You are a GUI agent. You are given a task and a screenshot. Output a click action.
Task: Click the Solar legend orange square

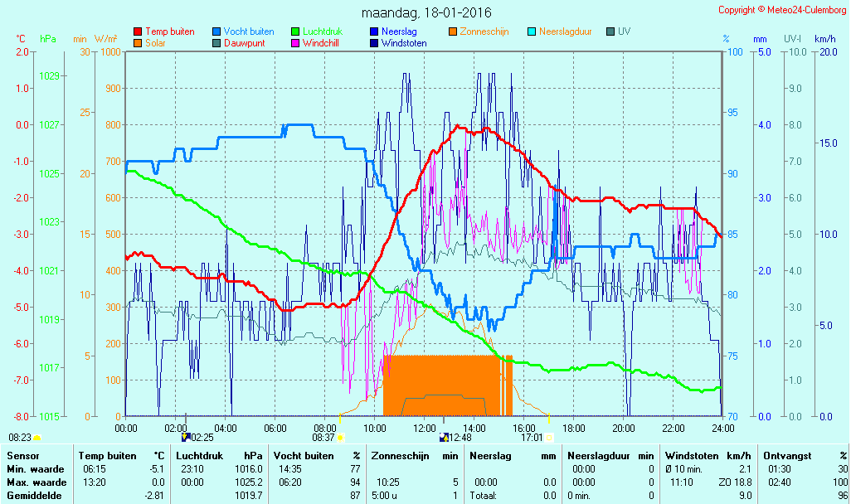click(138, 43)
